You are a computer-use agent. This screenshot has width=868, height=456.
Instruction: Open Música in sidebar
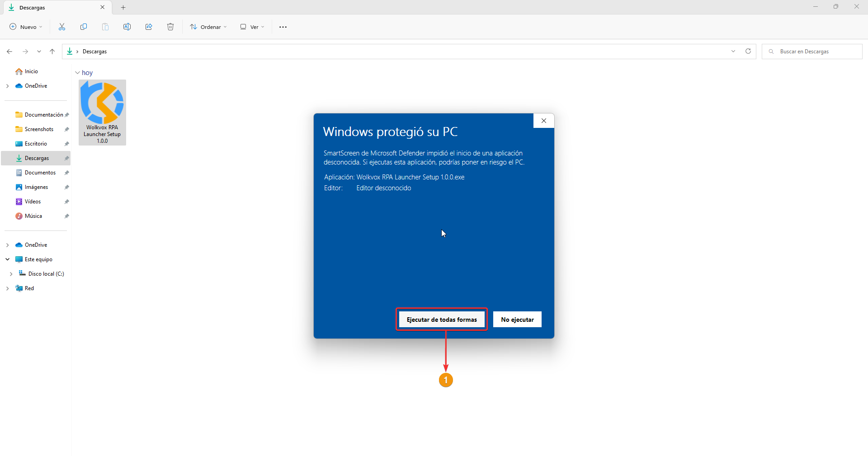coord(33,216)
